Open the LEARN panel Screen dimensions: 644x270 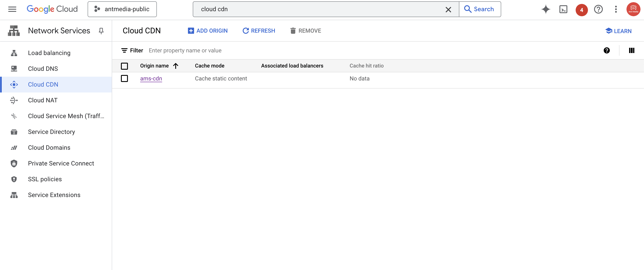[618, 31]
